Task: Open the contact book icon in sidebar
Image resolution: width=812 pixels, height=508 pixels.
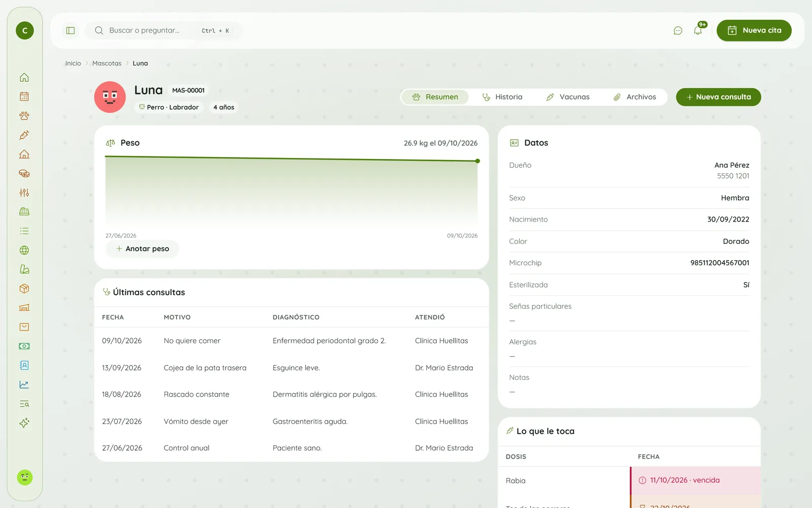Action: (x=24, y=365)
